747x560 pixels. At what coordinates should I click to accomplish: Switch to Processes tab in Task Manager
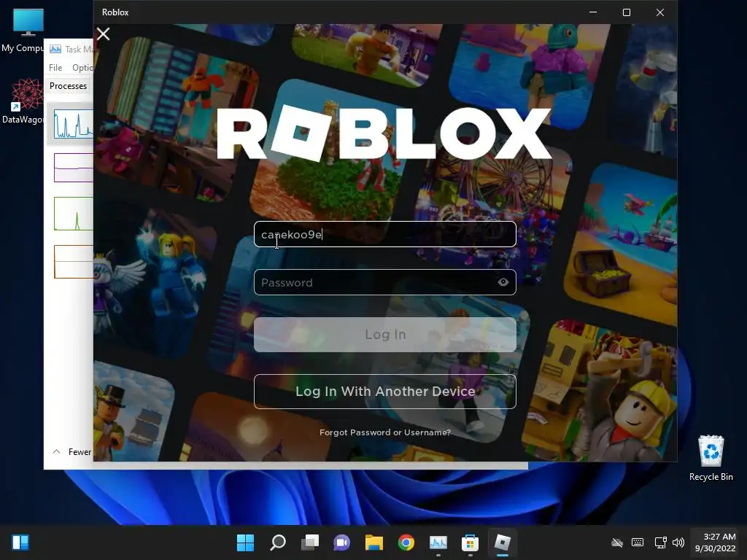coord(68,86)
